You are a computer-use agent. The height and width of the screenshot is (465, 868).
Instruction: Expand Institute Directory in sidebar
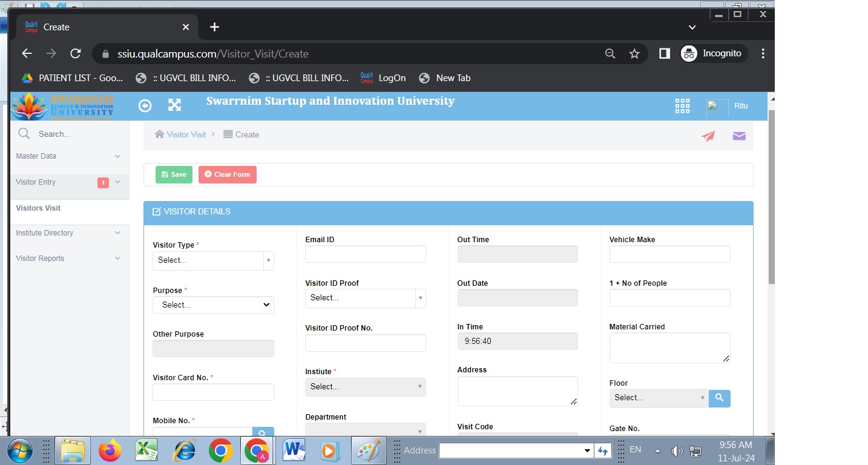click(70, 233)
